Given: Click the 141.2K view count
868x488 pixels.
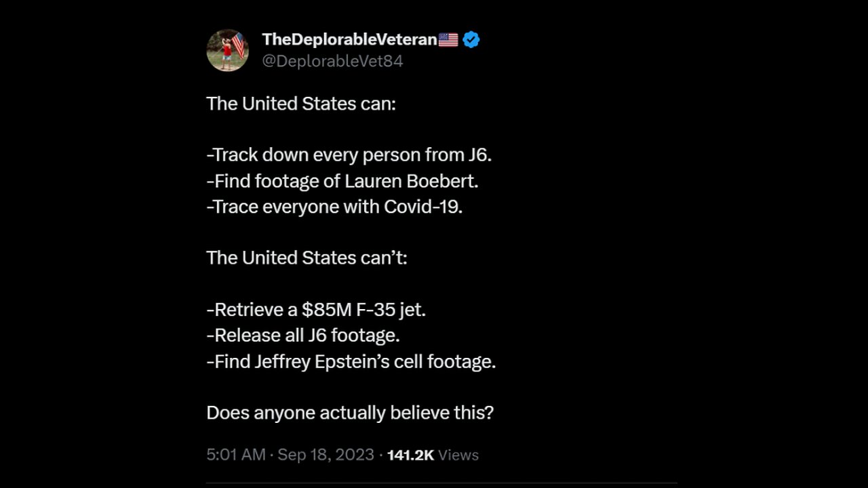Looking at the screenshot, I should 410,455.
